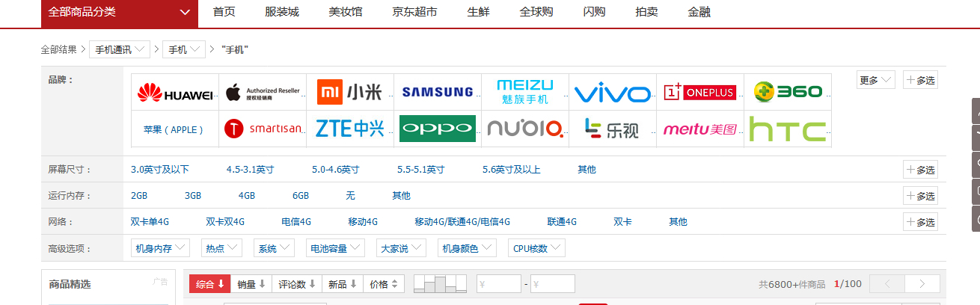Choose the Meizu 魅族手机 logo
This screenshot has height=305, width=980.
[525, 92]
